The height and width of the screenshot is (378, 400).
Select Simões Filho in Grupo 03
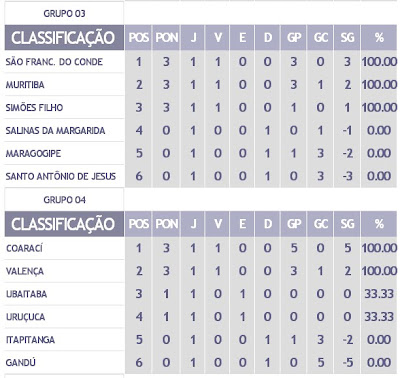click(x=34, y=108)
